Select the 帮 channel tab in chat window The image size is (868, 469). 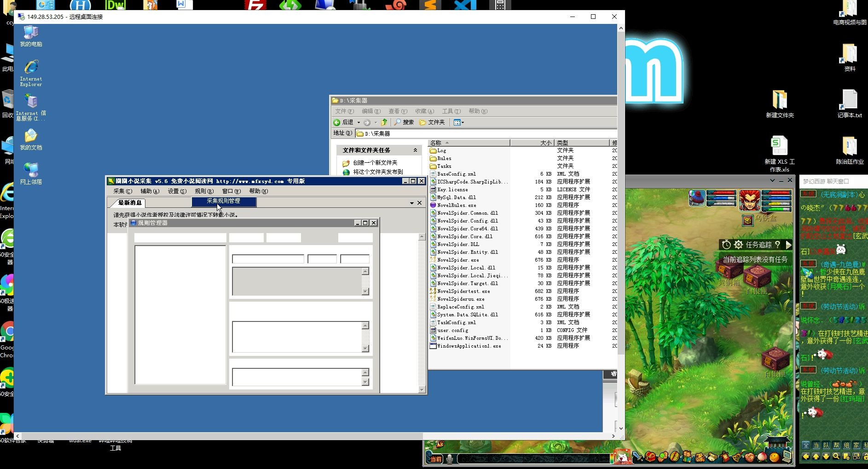tap(836, 445)
